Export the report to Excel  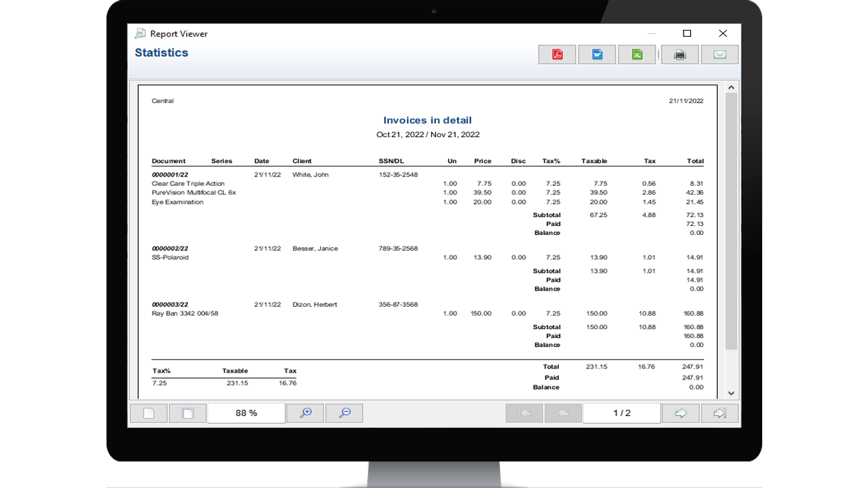tap(637, 55)
